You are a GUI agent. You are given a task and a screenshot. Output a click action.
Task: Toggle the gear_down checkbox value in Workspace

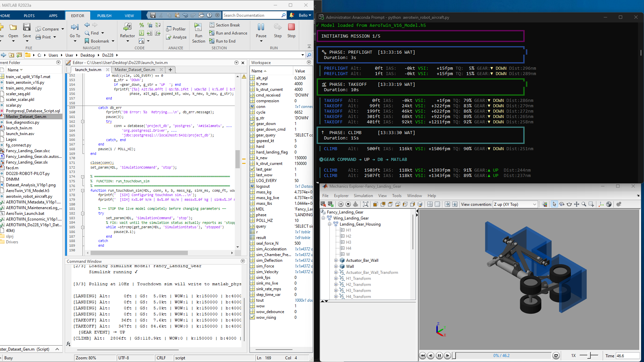[x=253, y=124]
